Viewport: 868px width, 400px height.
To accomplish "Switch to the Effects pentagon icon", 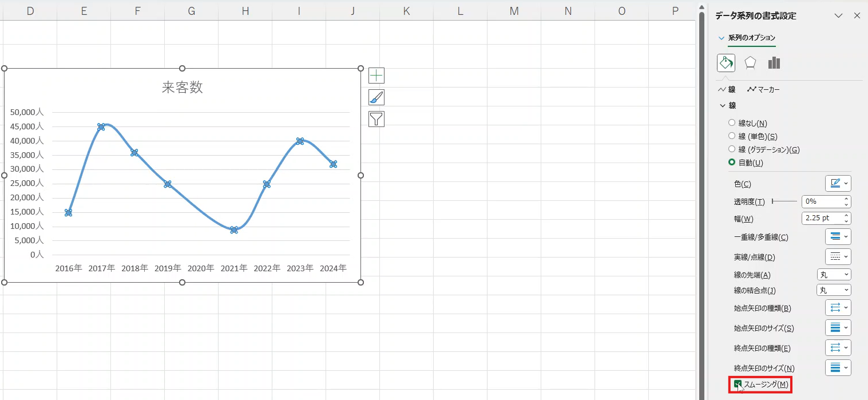I will coord(750,63).
